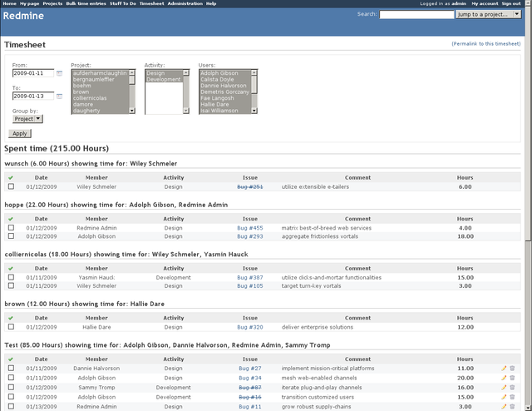The image size is (532, 411).
Task: Check the Wiley Schmeler Bug #105 entry
Action: pyautogui.click(x=11, y=285)
